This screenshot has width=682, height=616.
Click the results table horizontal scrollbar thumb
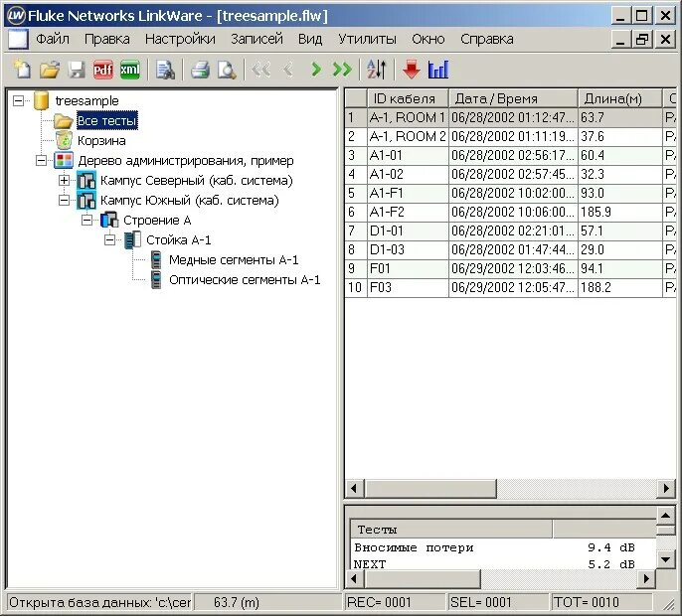tap(430, 488)
